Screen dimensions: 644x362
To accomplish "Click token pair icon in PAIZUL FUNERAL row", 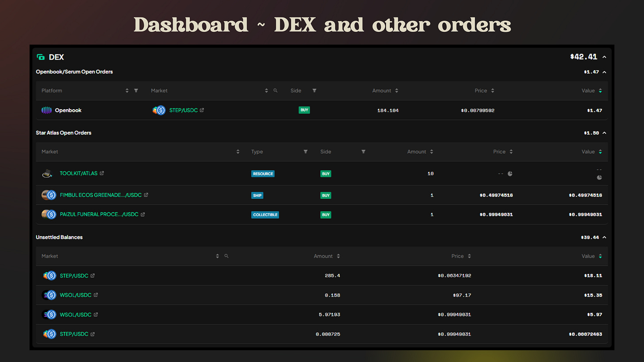I will 49,214.
